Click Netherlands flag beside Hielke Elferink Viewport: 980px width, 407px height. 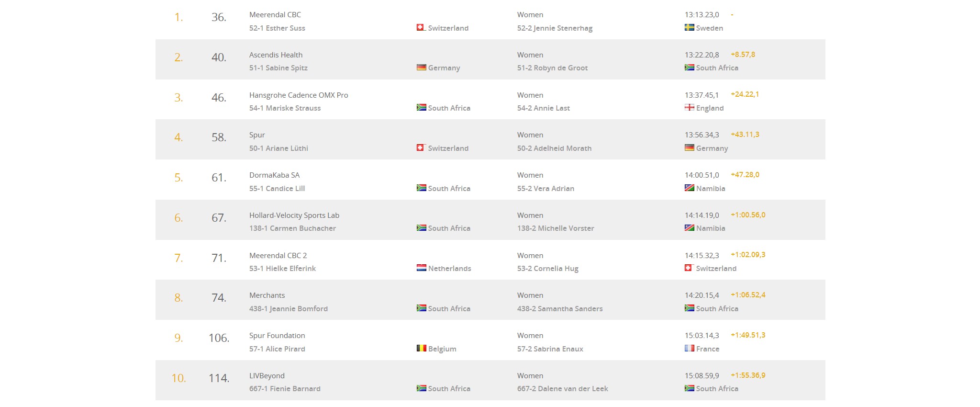[x=421, y=268]
